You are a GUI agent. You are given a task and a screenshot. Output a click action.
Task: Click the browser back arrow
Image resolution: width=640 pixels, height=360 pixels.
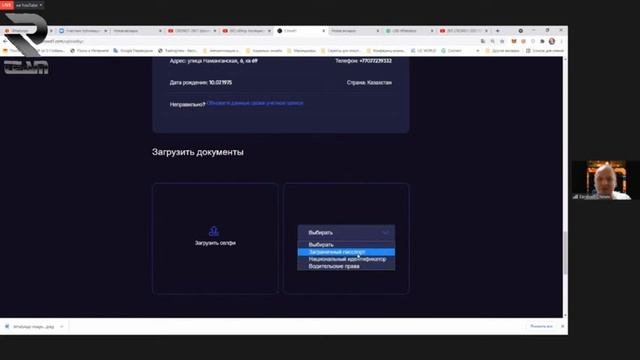pos(5,41)
